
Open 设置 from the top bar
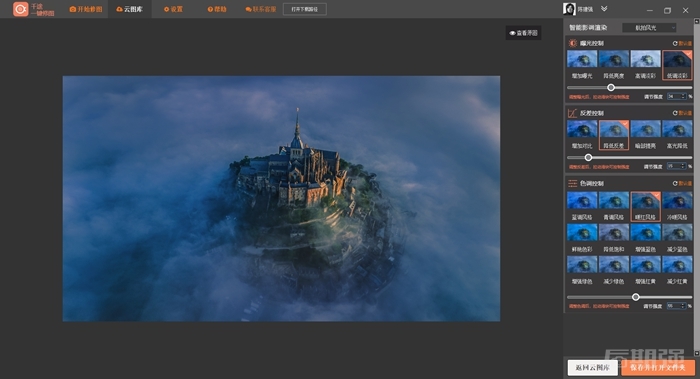pos(174,9)
